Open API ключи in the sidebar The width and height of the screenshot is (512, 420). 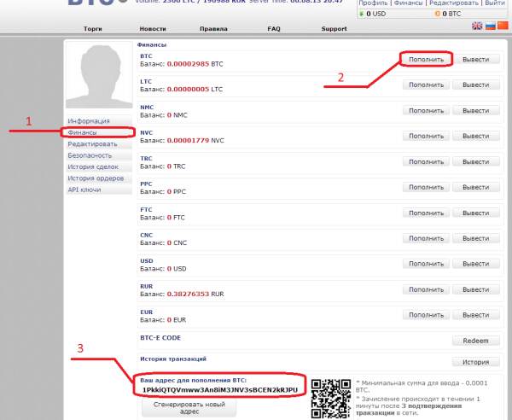[x=84, y=190]
